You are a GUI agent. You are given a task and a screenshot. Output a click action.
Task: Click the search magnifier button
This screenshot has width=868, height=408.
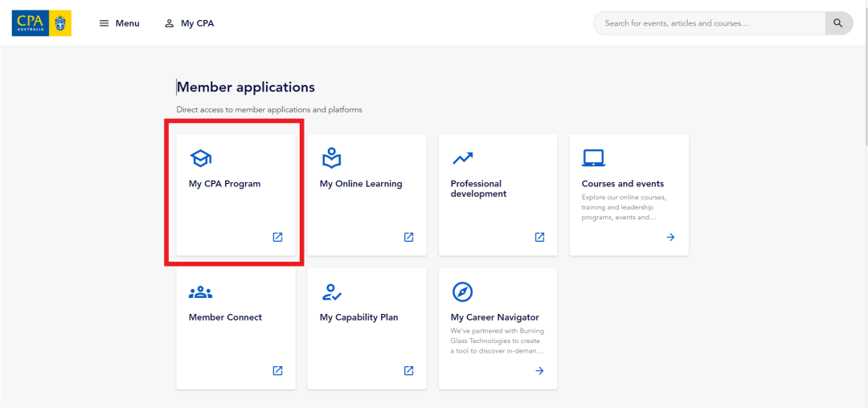pos(838,23)
